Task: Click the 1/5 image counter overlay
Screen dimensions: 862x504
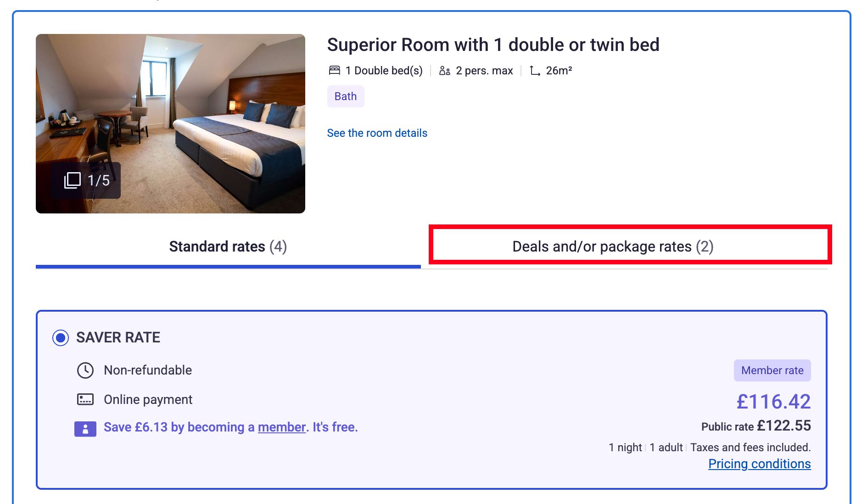Action: (x=86, y=180)
